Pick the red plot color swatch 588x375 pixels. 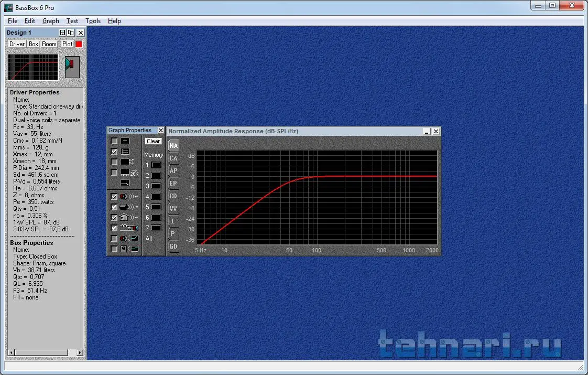click(x=79, y=44)
